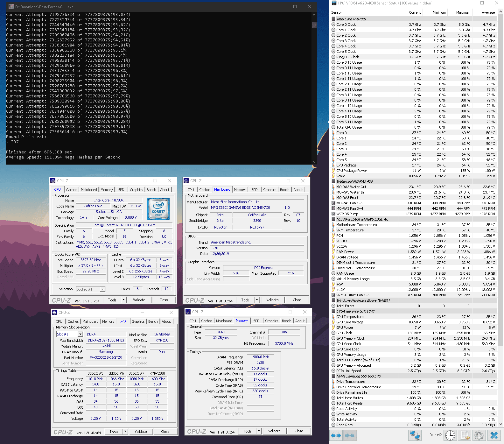The height and width of the screenshot is (444, 504).
Task: Click the DRAM Frequency 1900.0 MHz field
Action: point(260,357)
